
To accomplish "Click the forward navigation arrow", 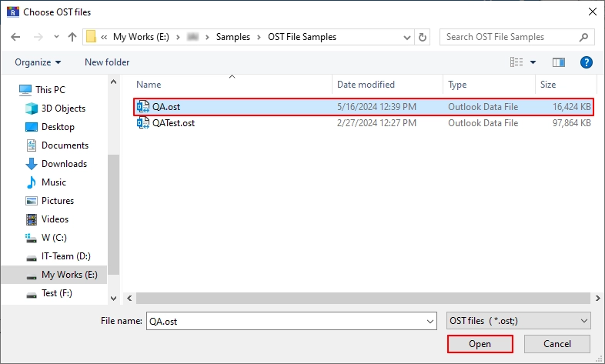I will point(38,37).
